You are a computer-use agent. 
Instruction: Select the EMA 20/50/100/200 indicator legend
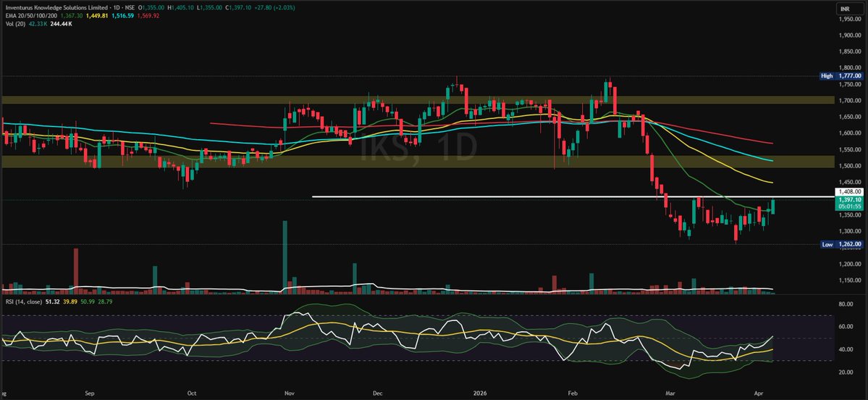click(31, 16)
